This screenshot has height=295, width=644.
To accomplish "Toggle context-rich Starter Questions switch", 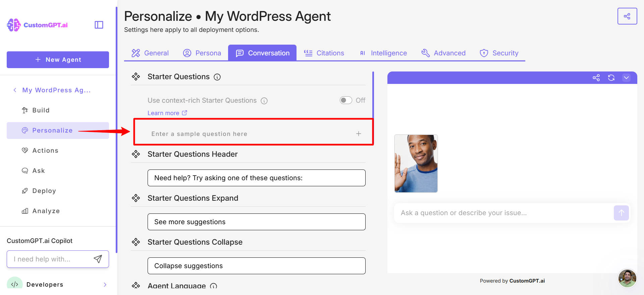I will point(346,100).
